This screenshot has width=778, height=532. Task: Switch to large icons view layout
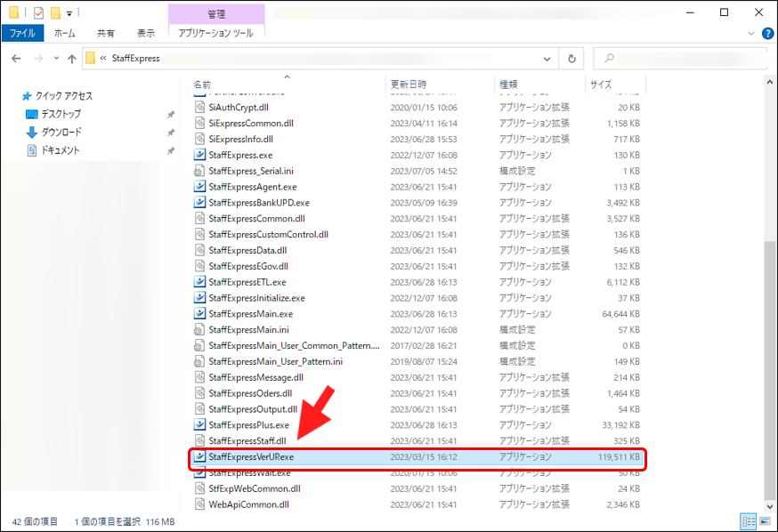766,521
